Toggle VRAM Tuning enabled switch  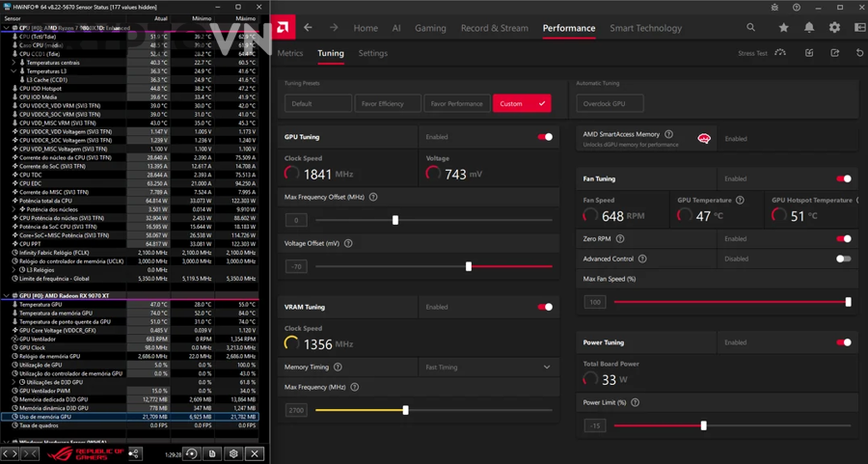pyautogui.click(x=545, y=307)
